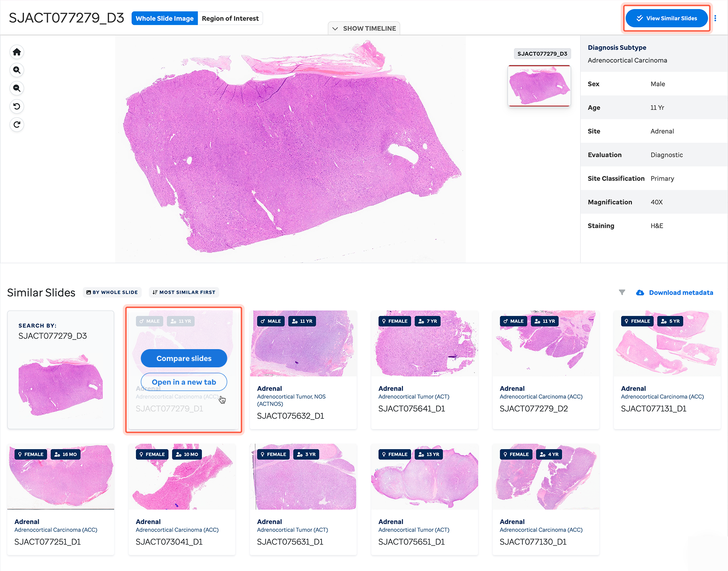
Task: Zoom out using the magnifier minus icon
Action: point(17,88)
